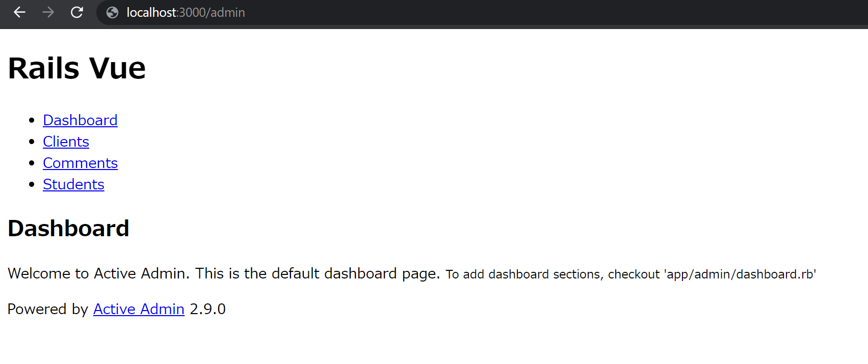Click the bullet next to Clients
Viewport: 868px width, 364px height.
coord(32,142)
